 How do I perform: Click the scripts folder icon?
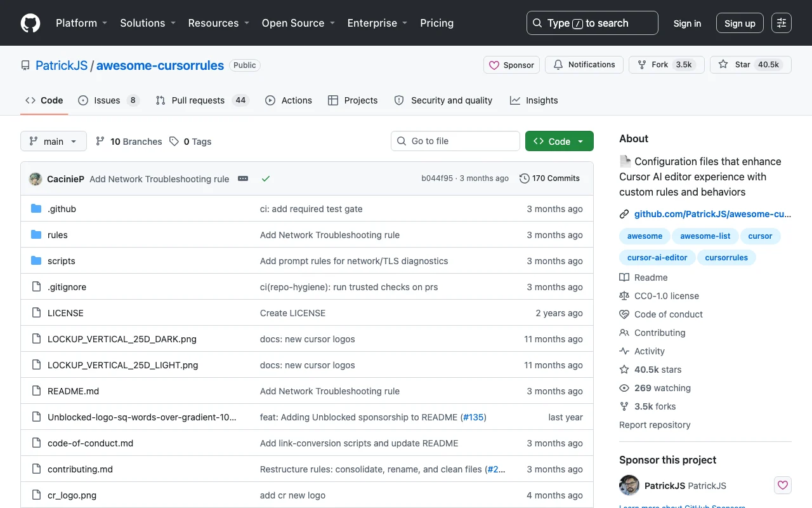[36, 261]
